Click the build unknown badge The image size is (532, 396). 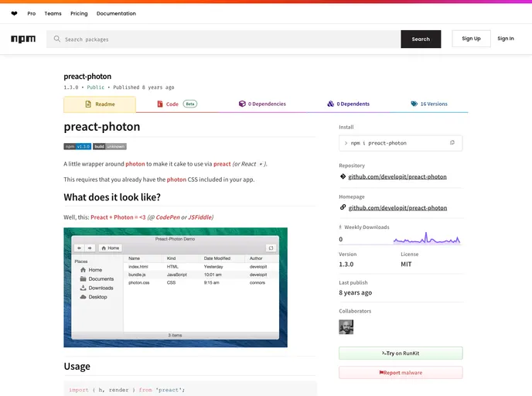click(110, 146)
